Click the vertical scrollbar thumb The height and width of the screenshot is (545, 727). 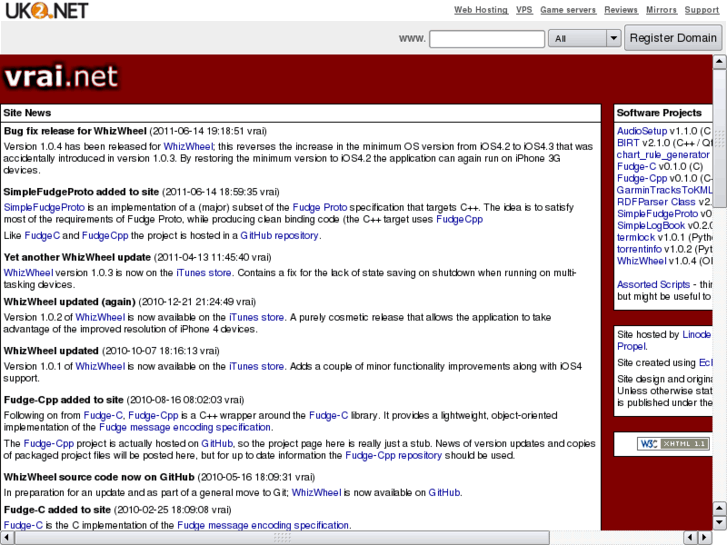720,138
